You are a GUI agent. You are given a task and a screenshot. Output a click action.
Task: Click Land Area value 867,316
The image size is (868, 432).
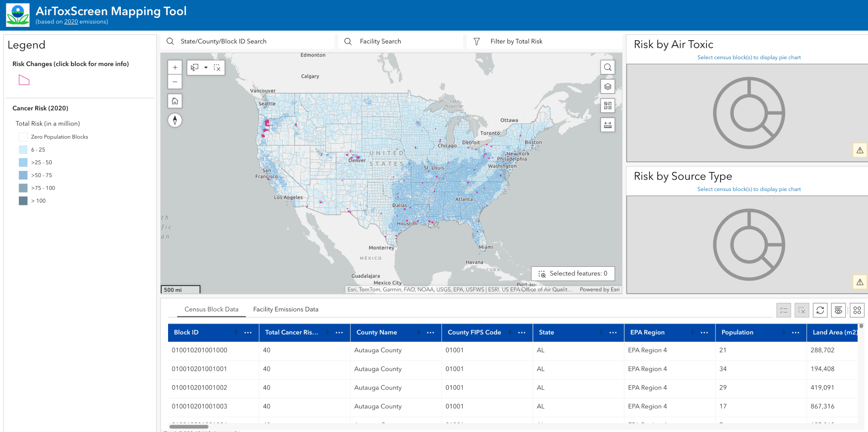point(823,407)
